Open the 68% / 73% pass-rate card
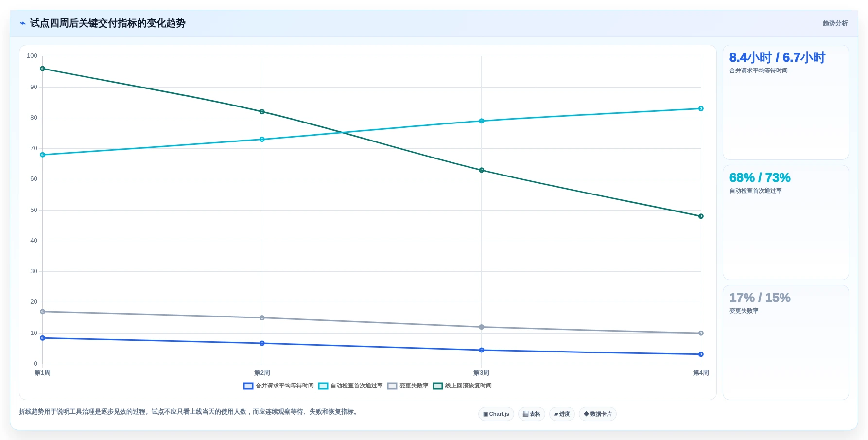Viewport: 868px width, 440px height. pos(786,223)
